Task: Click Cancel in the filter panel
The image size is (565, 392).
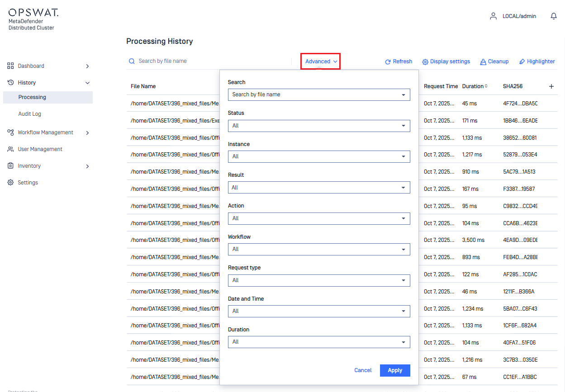Action: (363, 370)
